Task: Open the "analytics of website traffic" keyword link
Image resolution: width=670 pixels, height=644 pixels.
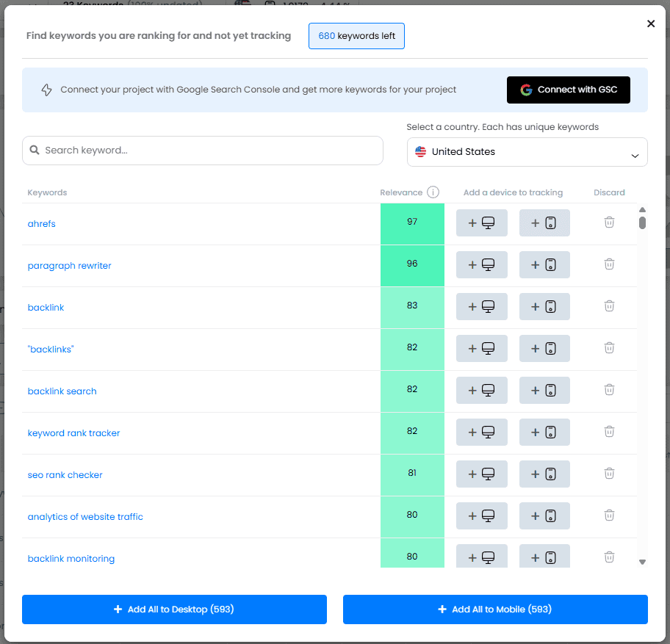Action: coord(85,516)
